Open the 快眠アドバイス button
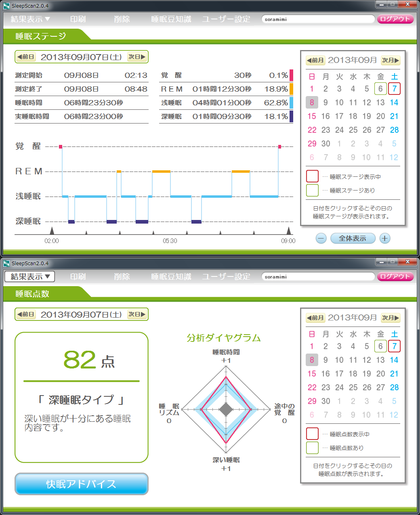 point(81,484)
